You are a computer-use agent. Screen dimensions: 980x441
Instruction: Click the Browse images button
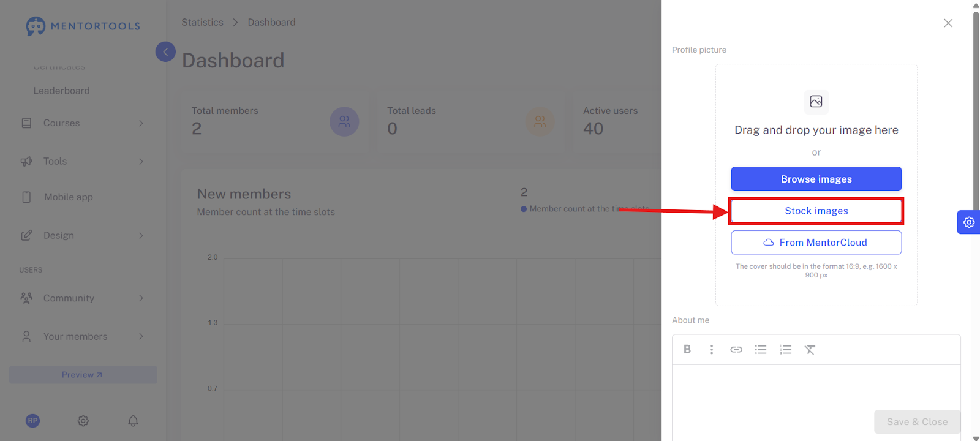816,179
